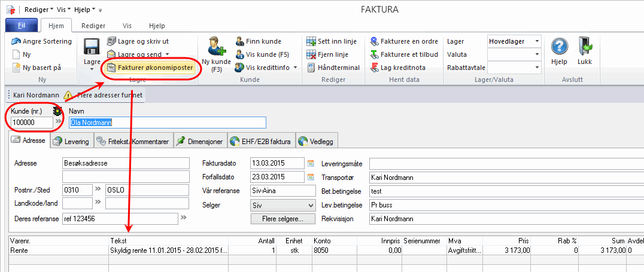644x272 pixels.
Task: Open Fakturadato calendar picker
Action: point(311,163)
